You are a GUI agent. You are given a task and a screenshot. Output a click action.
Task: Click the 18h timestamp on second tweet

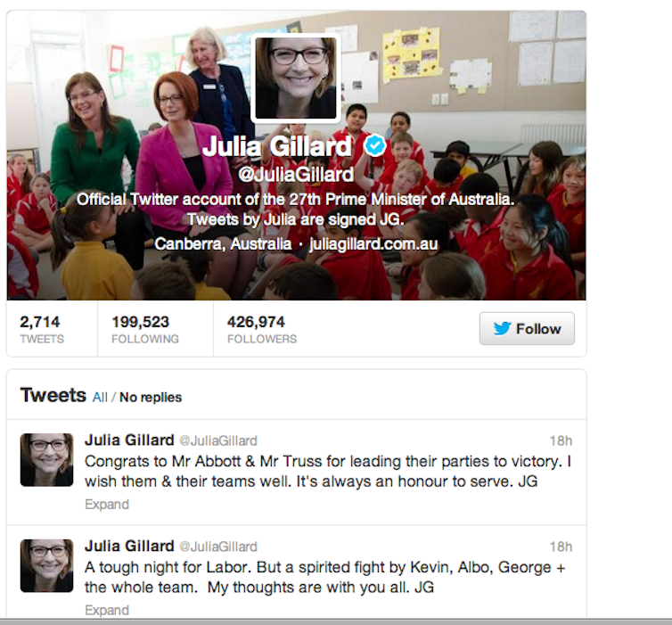[x=561, y=547]
